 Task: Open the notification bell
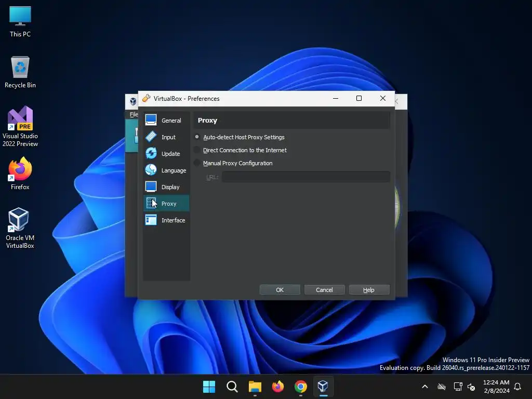517,387
